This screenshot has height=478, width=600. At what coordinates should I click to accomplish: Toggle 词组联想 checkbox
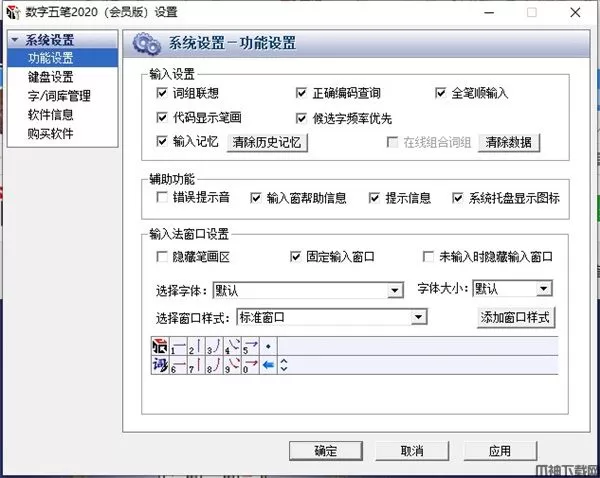(162, 93)
